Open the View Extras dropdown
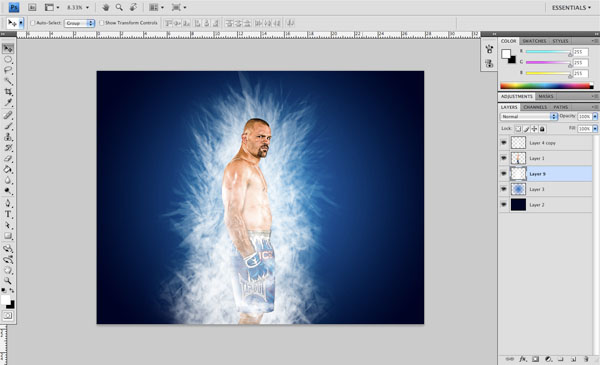Viewport: 600px width, 365px height. pyautogui.click(x=52, y=7)
